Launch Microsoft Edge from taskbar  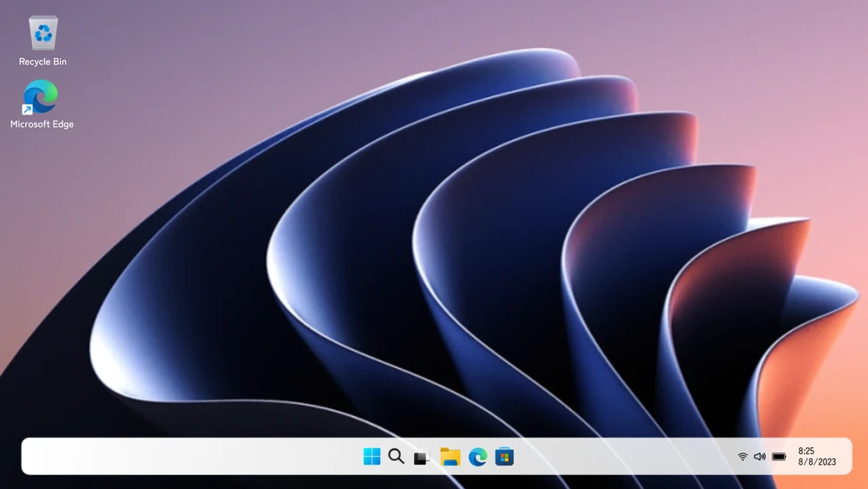(477, 457)
